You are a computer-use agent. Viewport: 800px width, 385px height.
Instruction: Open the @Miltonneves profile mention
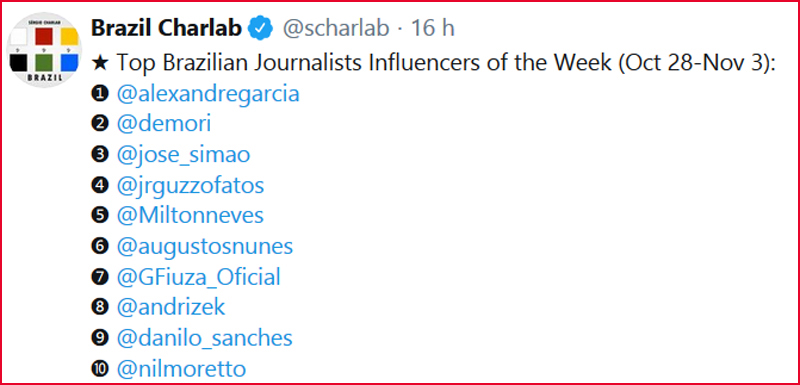(x=190, y=216)
